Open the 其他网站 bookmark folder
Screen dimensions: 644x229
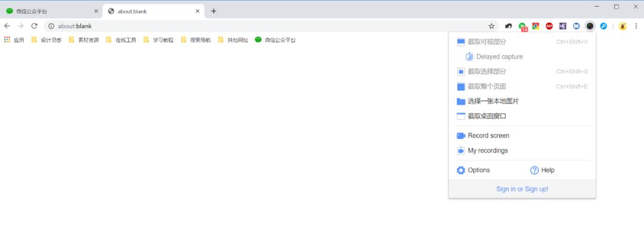[x=233, y=40]
